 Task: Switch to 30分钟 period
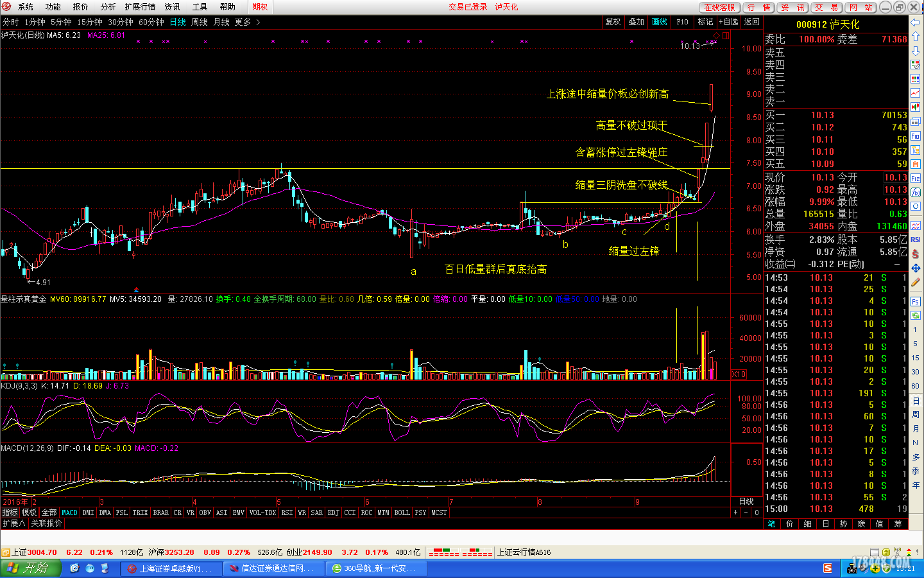point(121,22)
